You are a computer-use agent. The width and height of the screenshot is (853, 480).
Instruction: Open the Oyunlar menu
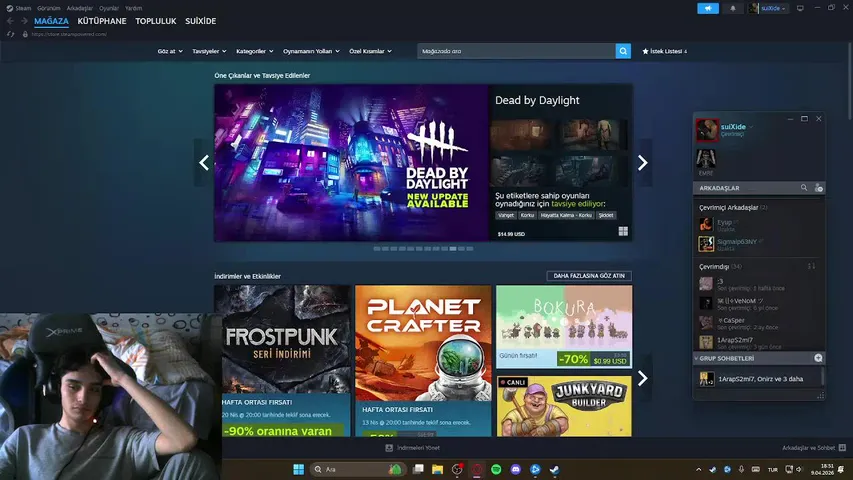pyautogui.click(x=109, y=8)
